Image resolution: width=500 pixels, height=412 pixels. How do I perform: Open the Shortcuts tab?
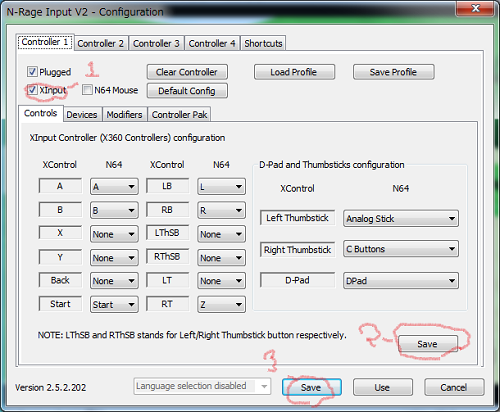(x=263, y=43)
